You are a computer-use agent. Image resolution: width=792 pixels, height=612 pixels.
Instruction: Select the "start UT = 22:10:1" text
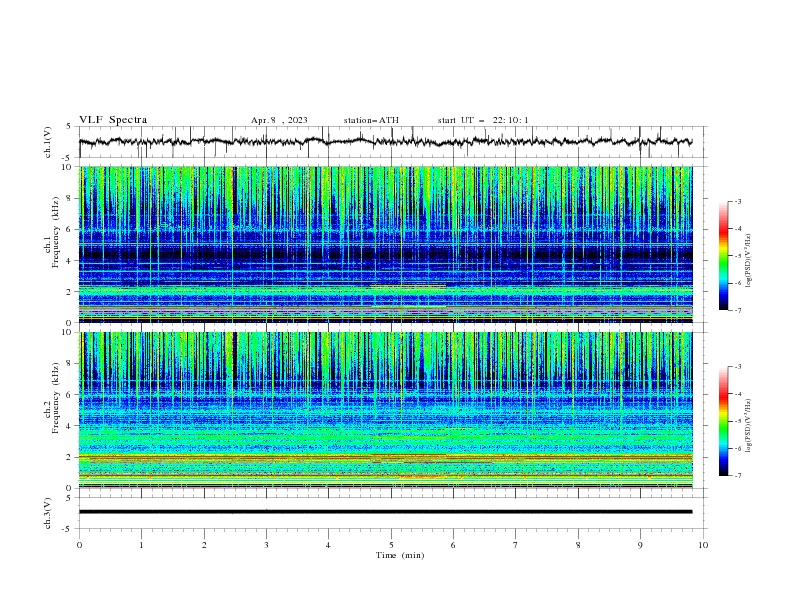(483, 120)
